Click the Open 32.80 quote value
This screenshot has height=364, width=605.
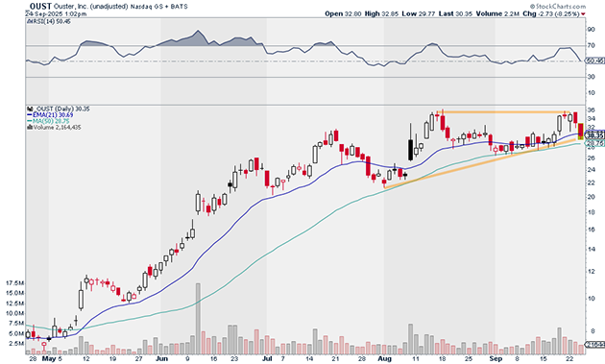(x=343, y=13)
